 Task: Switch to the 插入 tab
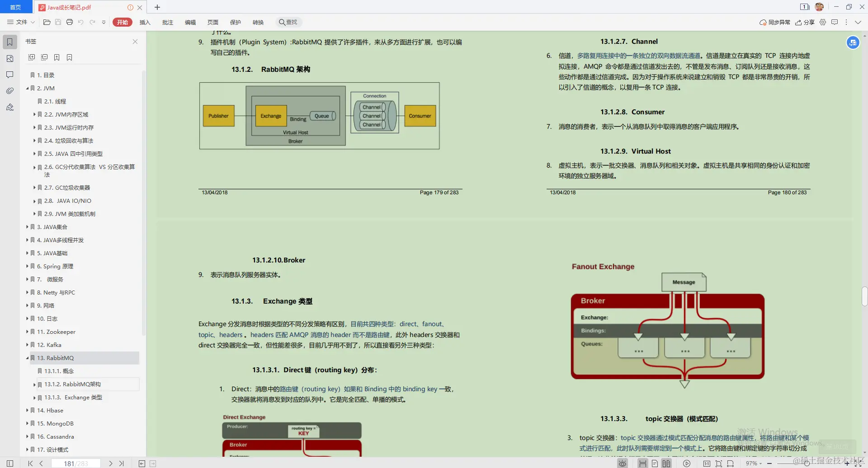point(145,22)
